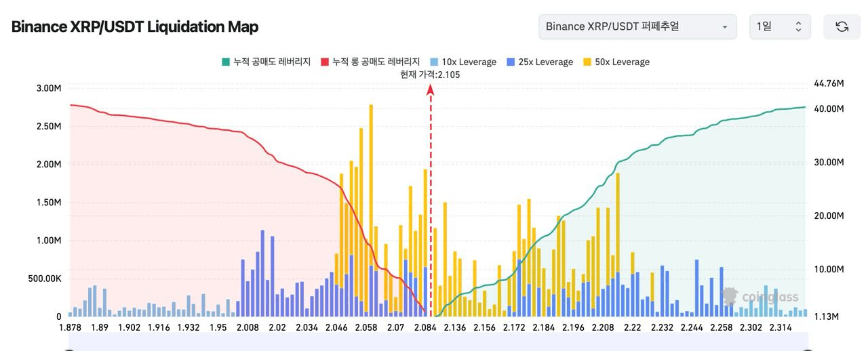This screenshot has height=351, width=868.
Task: Click the 2.136 x-axis price label
Action: point(455,328)
